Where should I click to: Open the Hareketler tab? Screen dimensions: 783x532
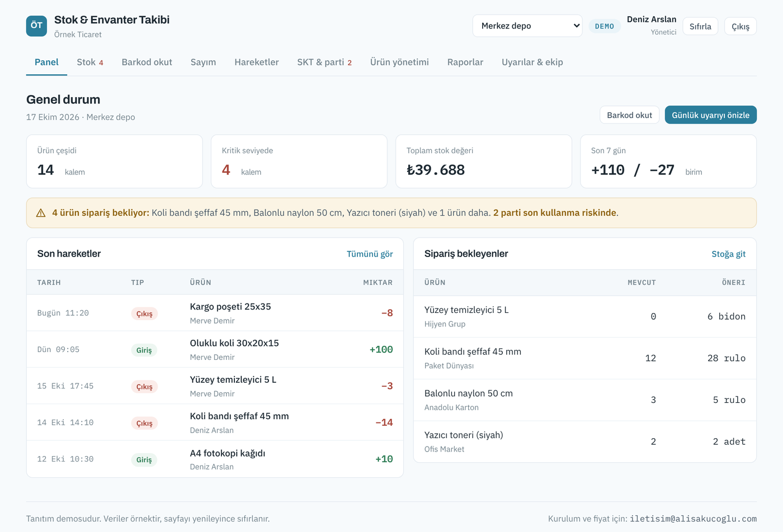click(x=257, y=62)
